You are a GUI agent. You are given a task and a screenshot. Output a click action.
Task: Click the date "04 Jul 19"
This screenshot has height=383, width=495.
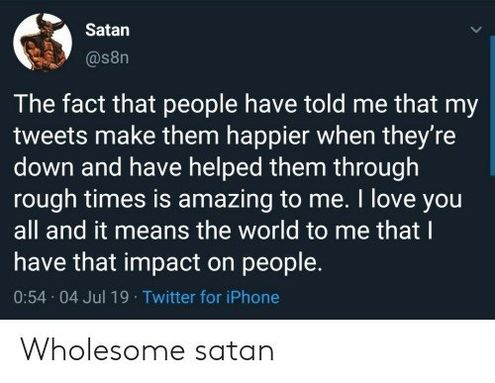(94, 297)
